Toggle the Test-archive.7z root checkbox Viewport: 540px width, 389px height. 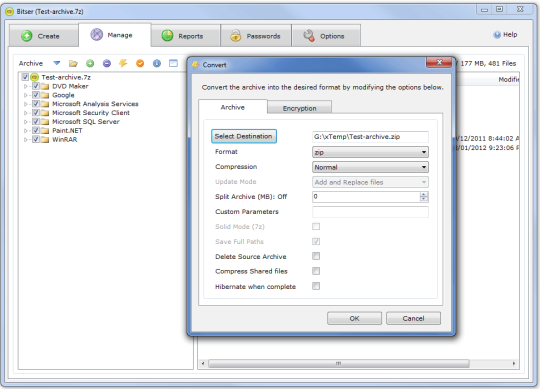pos(25,77)
